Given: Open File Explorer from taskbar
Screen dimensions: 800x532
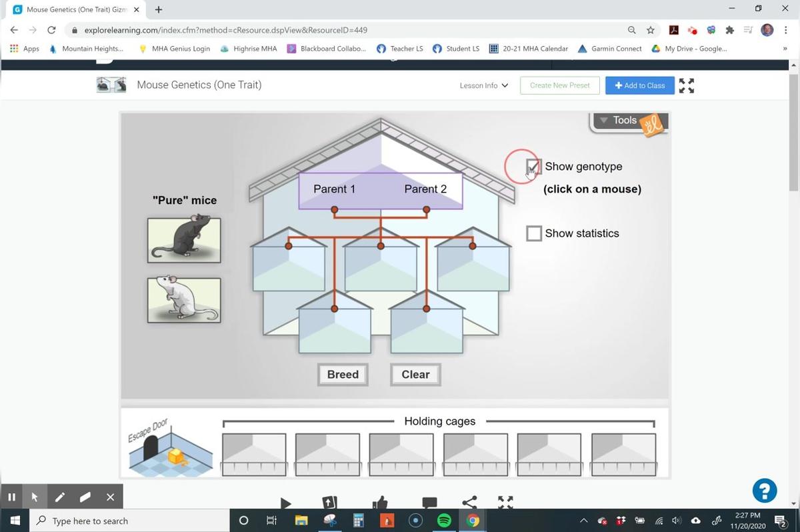Looking at the screenshot, I should (x=301, y=521).
